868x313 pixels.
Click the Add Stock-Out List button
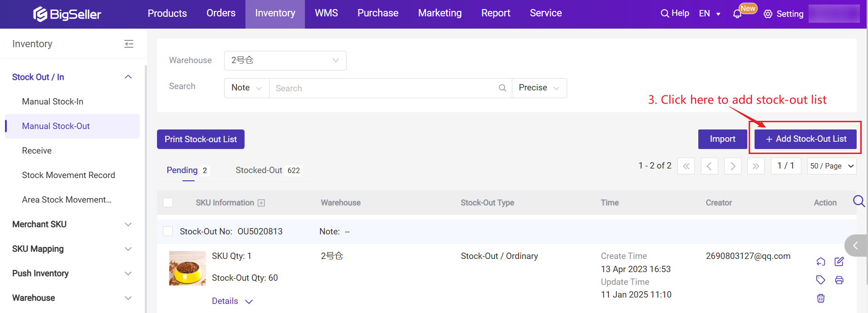[805, 139]
